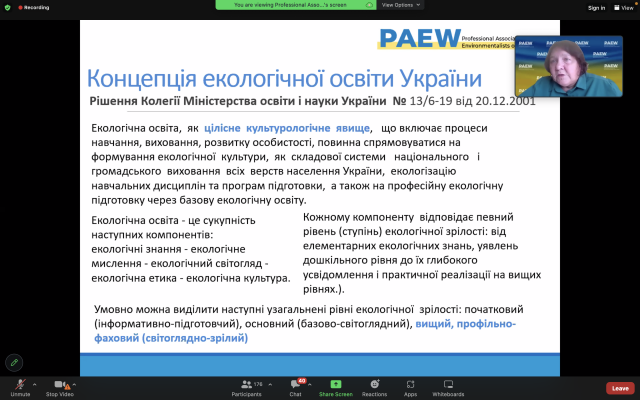Open the Participants panel
Viewport: 640px width, 400px height.
click(x=247, y=388)
